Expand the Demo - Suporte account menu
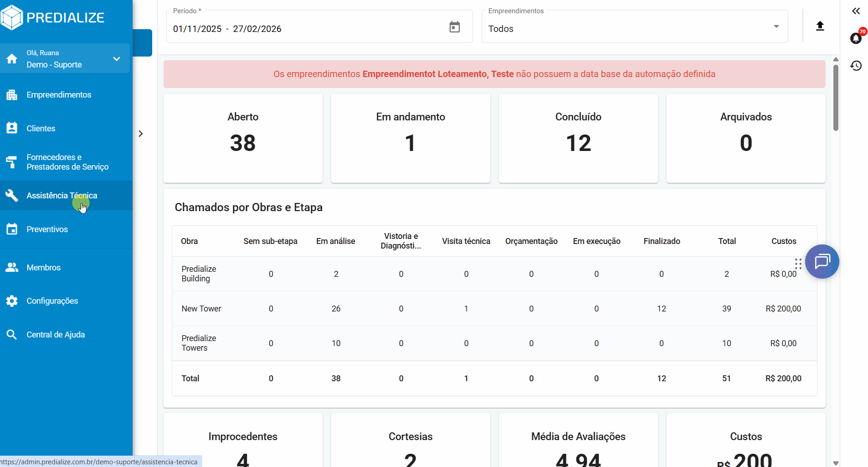The height and width of the screenshot is (467, 868). click(x=117, y=59)
